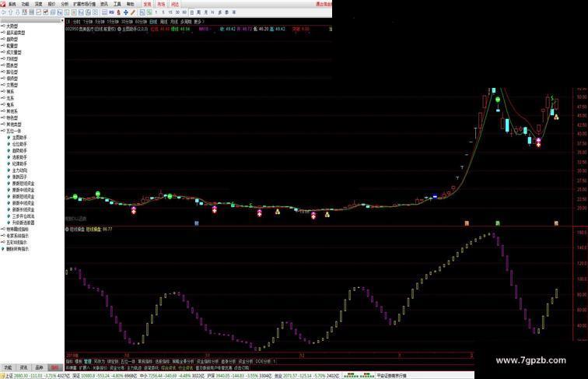The image size is (588, 379).
Task: Open 主图助手 indicator settings icon in chart header
Action: (x=119, y=29)
